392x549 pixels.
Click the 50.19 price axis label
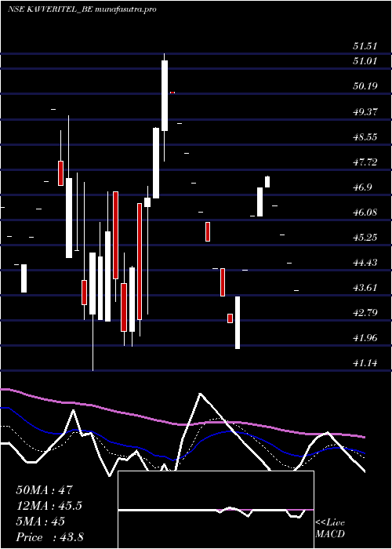(365, 86)
